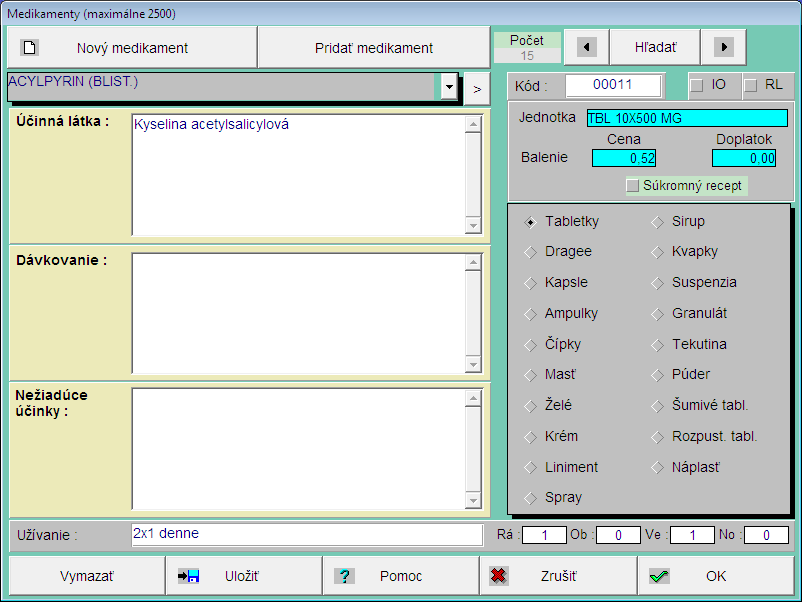Click scroll up arrow in Dávkovanie box
The width and height of the screenshot is (802, 602).
coord(473,263)
